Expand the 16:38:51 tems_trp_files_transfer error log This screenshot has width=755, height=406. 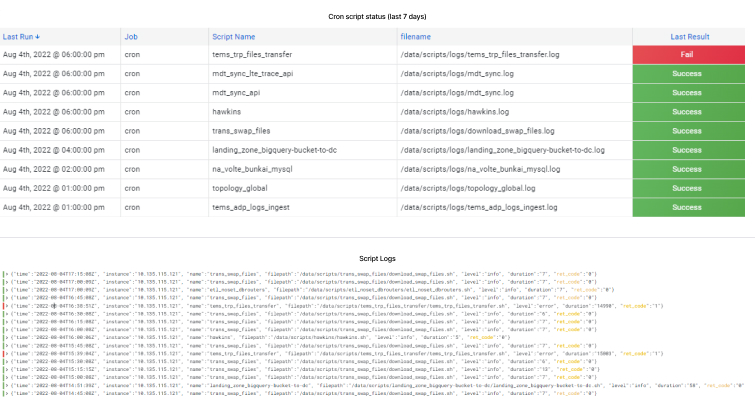[x=4, y=304]
